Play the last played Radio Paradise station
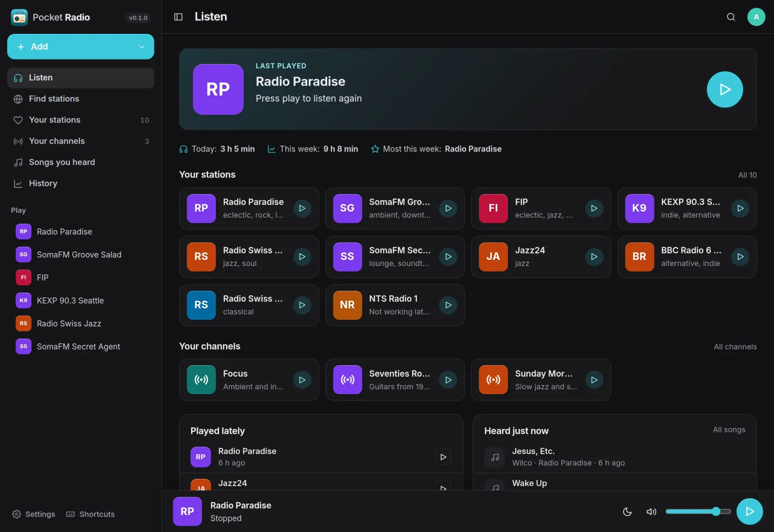 tap(725, 89)
